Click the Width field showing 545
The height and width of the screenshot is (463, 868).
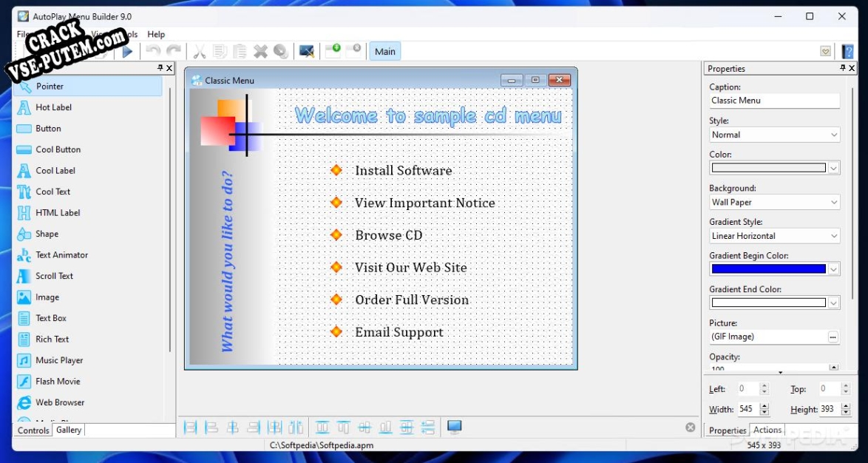748,409
